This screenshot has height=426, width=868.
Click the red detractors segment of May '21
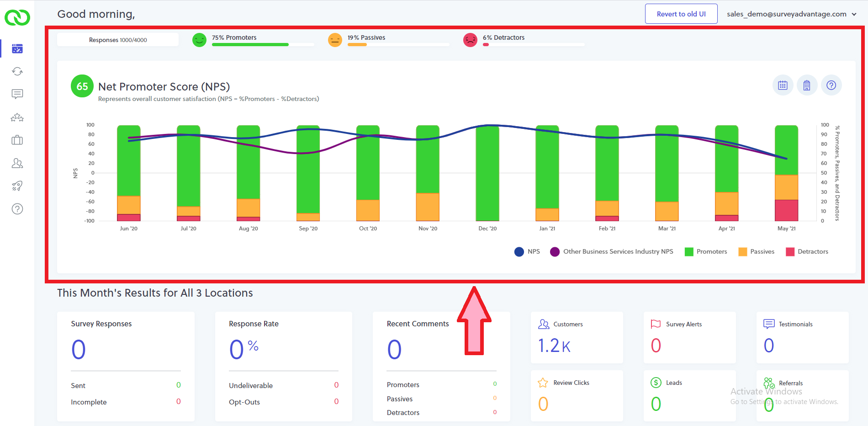[x=787, y=211]
